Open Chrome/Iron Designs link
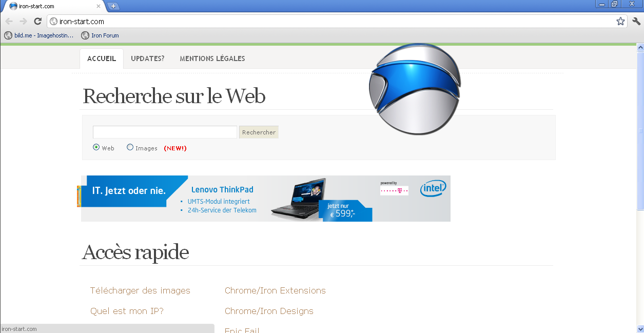This screenshot has height=333, width=644. click(269, 311)
